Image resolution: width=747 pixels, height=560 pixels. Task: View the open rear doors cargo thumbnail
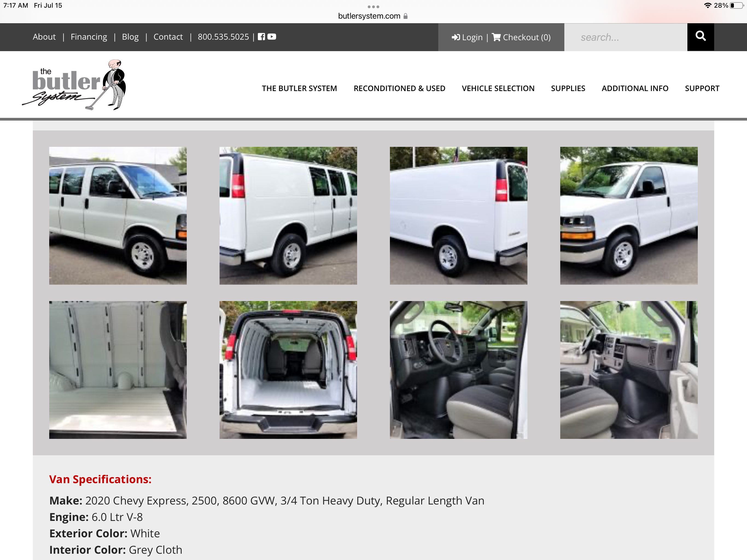[x=288, y=370]
